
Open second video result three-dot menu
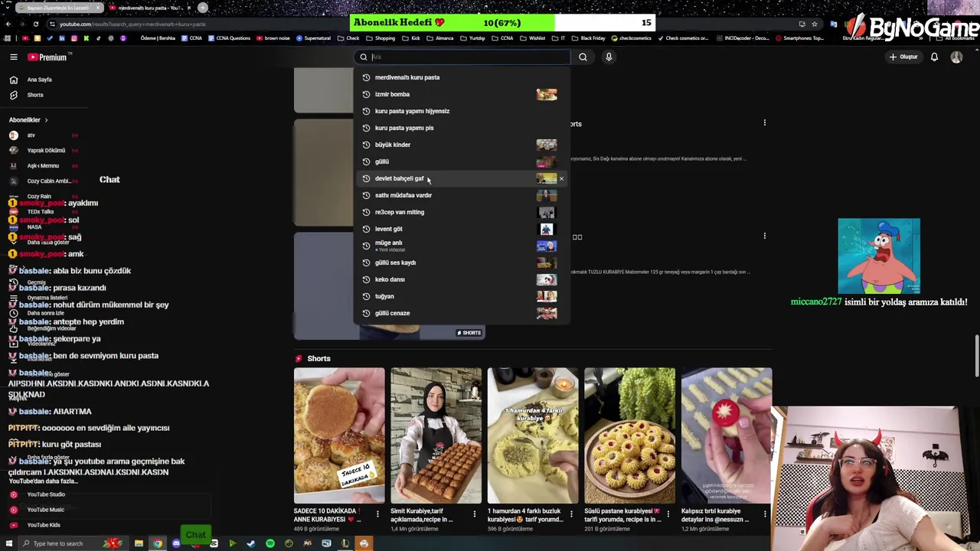(x=764, y=236)
